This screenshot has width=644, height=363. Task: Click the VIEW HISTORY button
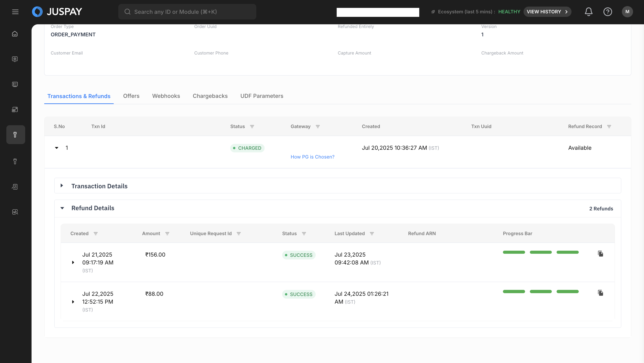(547, 12)
